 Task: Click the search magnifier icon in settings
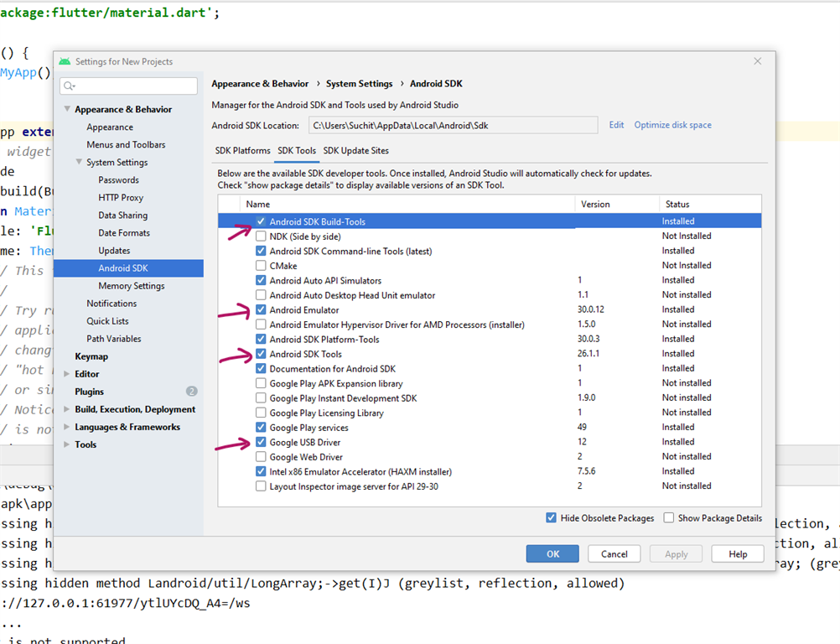(x=69, y=86)
